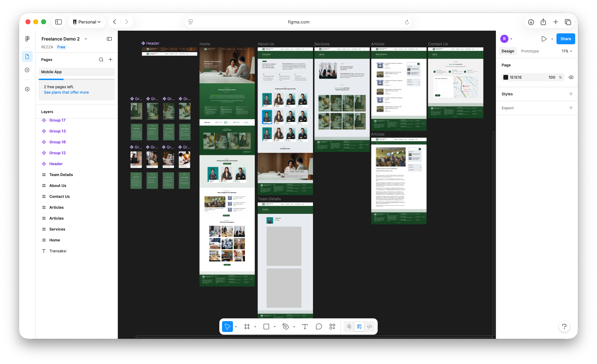Switch to the Design tab
The height and width of the screenshot is (364, 597).
tap(508, 51)
